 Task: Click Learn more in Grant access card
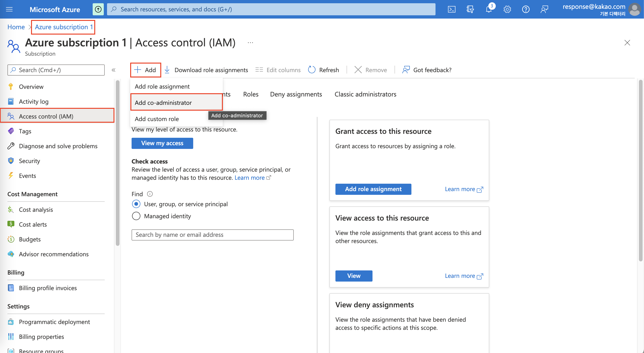[x=464, y=189]
